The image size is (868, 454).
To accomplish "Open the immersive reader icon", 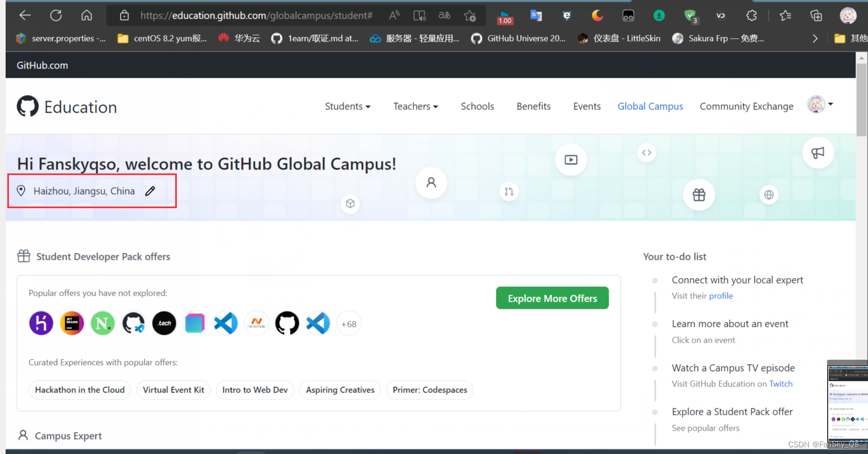I will tap(419, 16).
